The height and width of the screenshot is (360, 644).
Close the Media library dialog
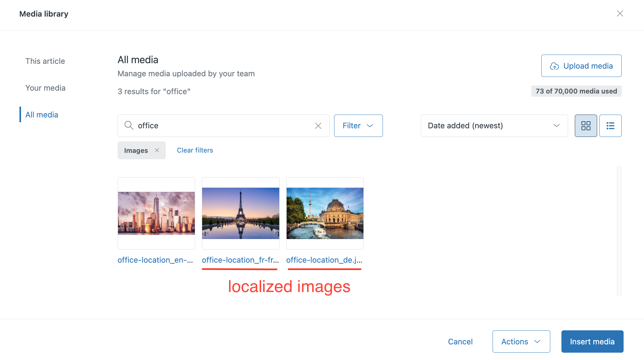point(620,13)
